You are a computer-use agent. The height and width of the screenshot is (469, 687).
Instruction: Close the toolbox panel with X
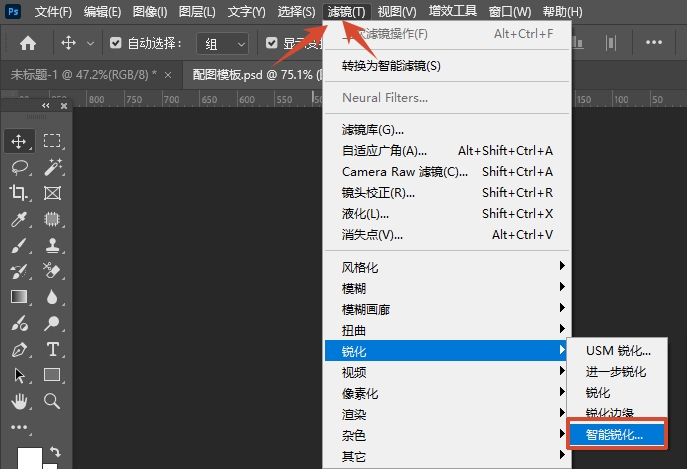64,106
